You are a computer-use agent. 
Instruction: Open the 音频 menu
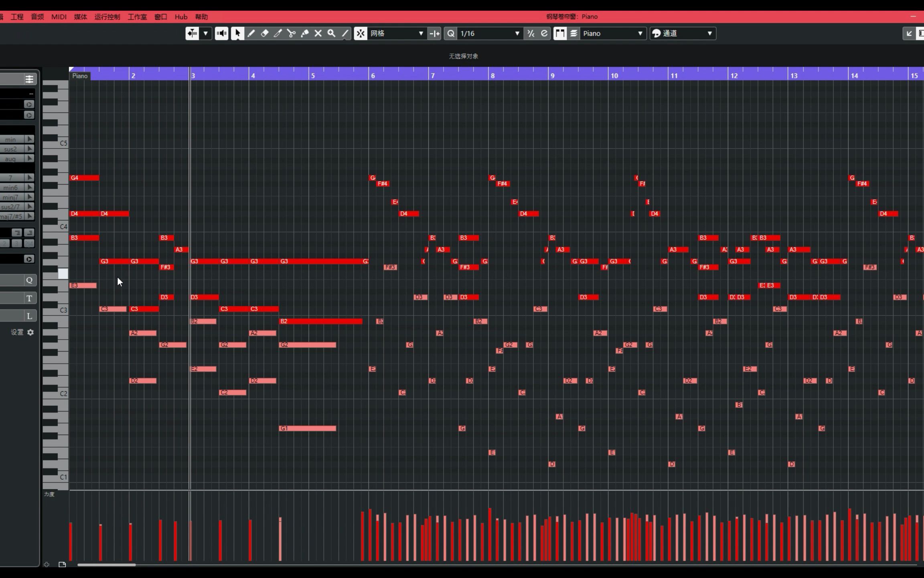click(x=37, y=17)
